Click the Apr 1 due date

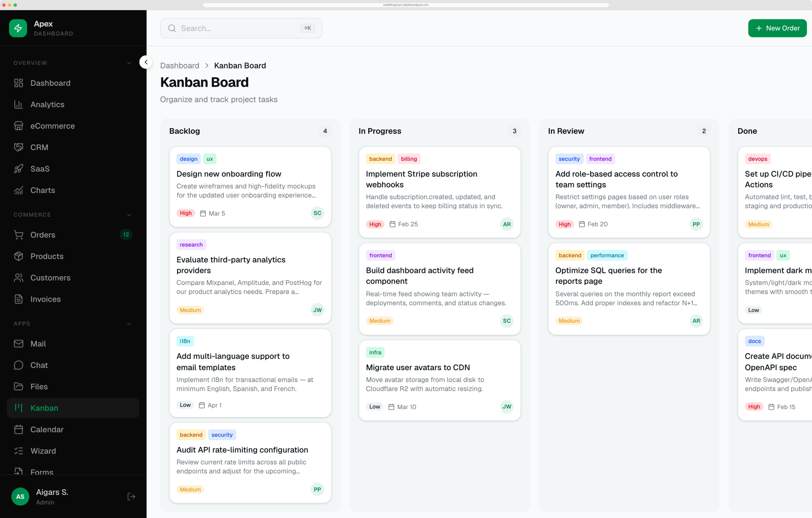point(210,405)
